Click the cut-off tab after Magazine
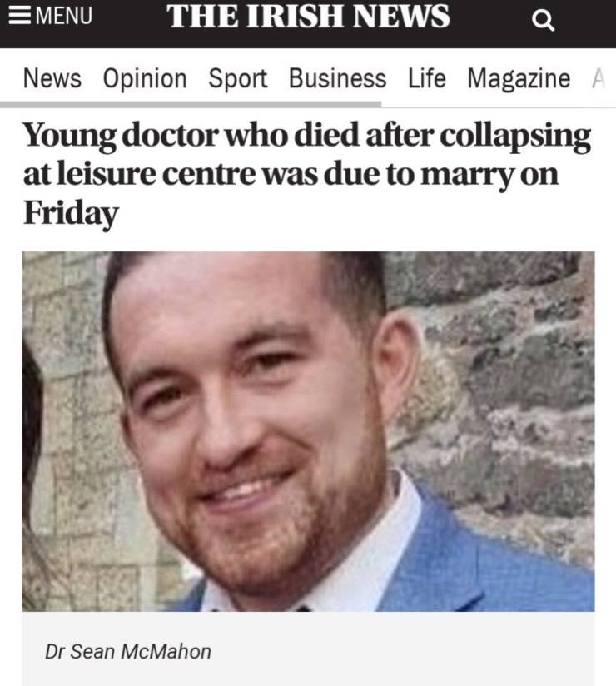This screenshot has height=686, width=616. pyautogui.click(x=597, y=79)
